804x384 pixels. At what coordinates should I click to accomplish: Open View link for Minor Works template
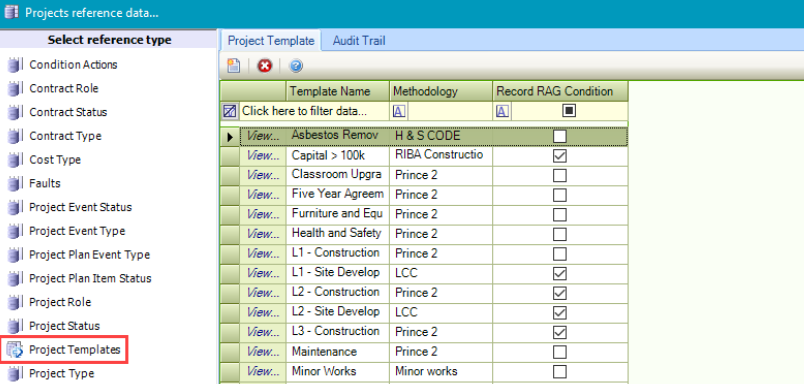pyautogui.click(x=264, y=372)
